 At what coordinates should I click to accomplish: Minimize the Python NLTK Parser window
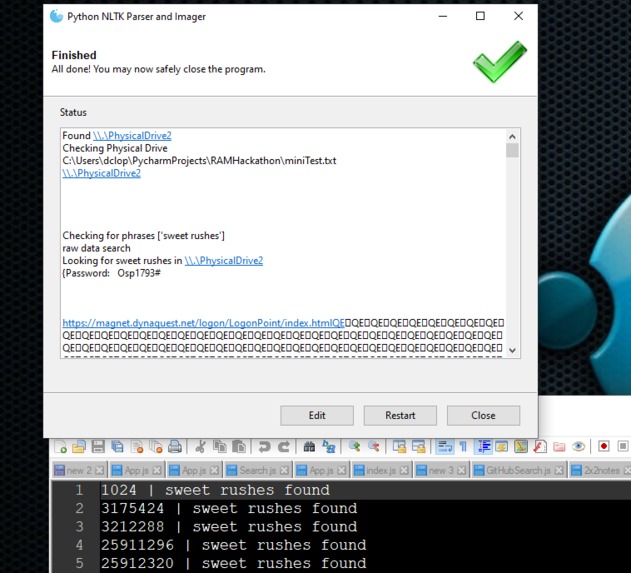tap(443, 16)
